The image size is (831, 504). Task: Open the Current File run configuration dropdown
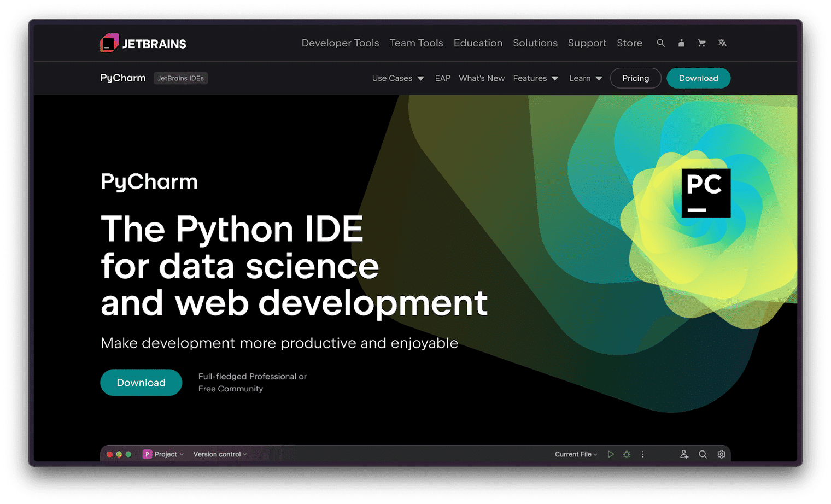point(576,454)
